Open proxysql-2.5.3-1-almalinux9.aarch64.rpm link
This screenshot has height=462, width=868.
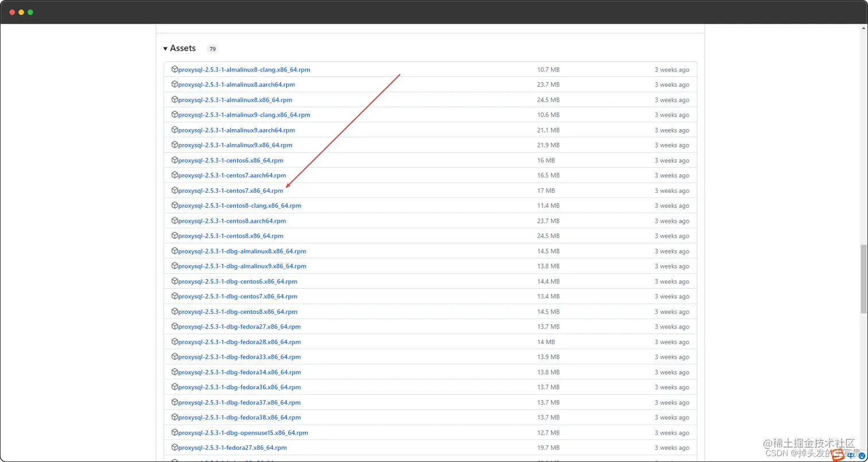(x=237, y=130)
